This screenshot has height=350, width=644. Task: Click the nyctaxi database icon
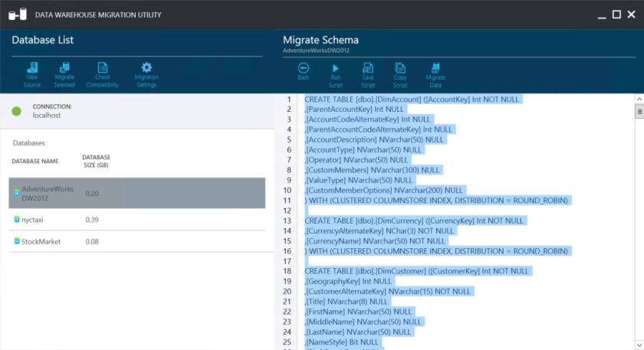click(x=17, y=220)
